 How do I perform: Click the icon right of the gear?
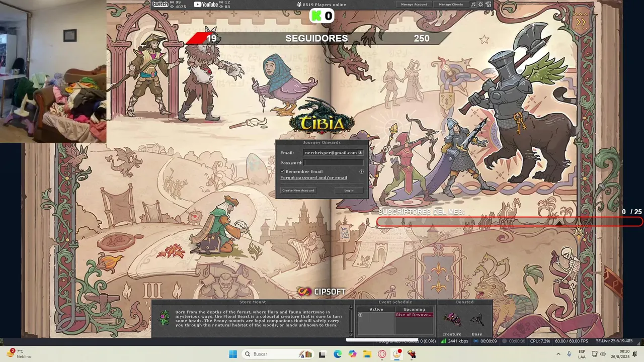click(488, 4)
